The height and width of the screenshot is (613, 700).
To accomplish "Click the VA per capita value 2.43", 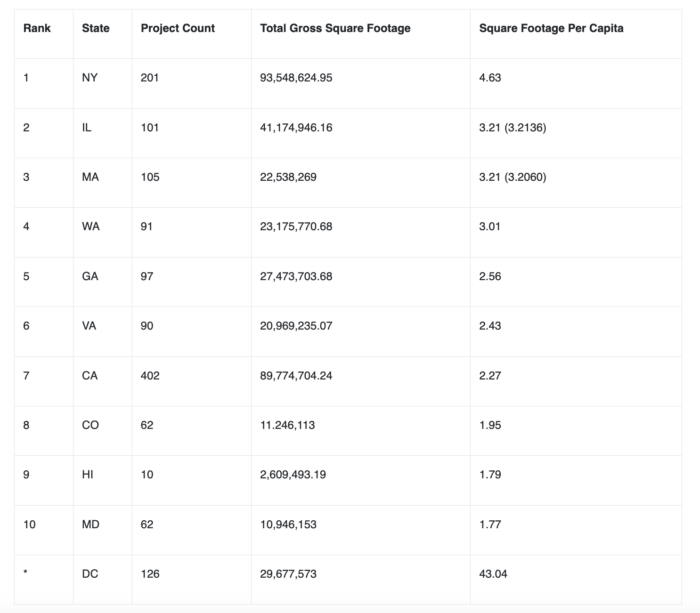I will (x=490, y=326).
